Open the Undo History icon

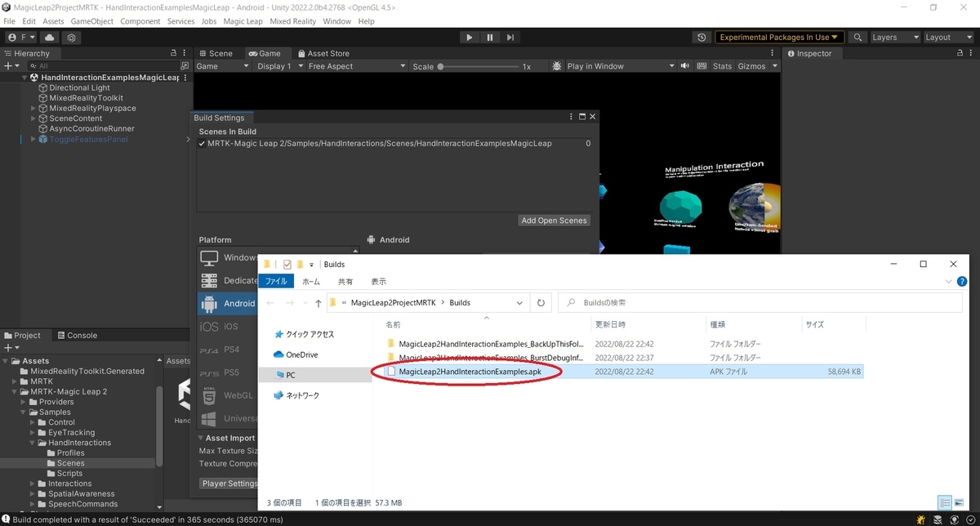tap(702, 38)
